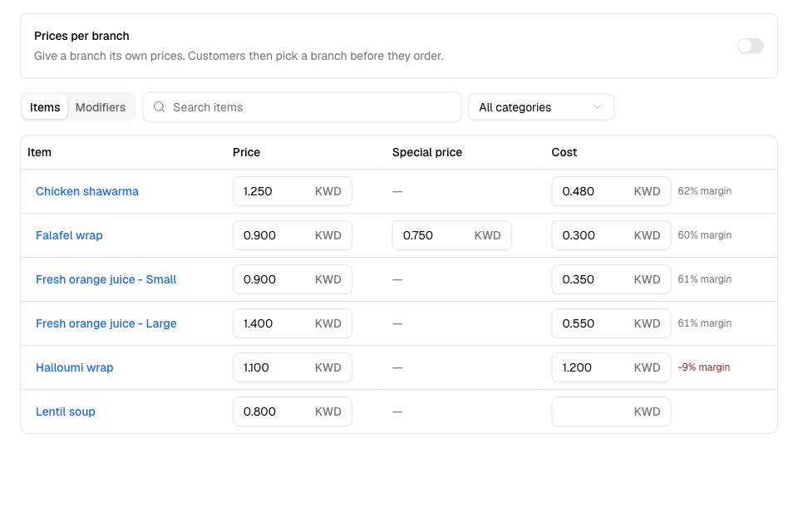Edit Fresh orange juice - Small cost
This screenshot has height=532, width=798.
tap(611, 279)
